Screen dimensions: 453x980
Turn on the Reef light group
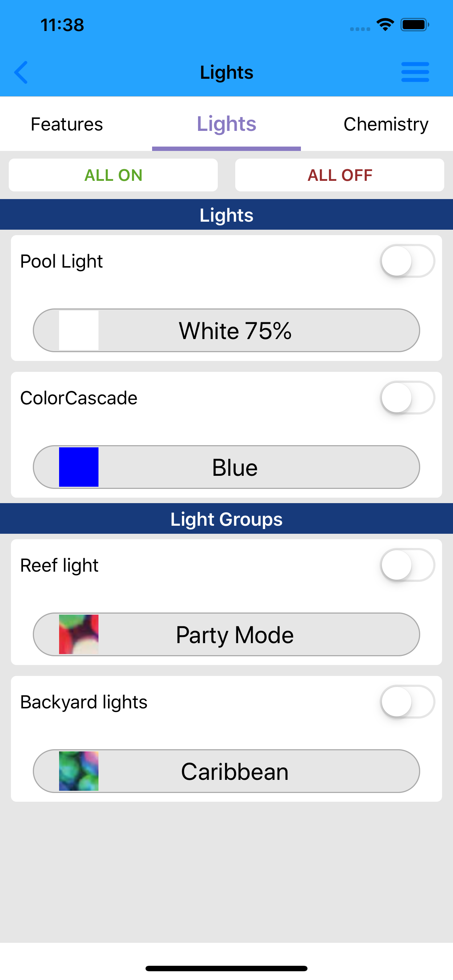408,565
